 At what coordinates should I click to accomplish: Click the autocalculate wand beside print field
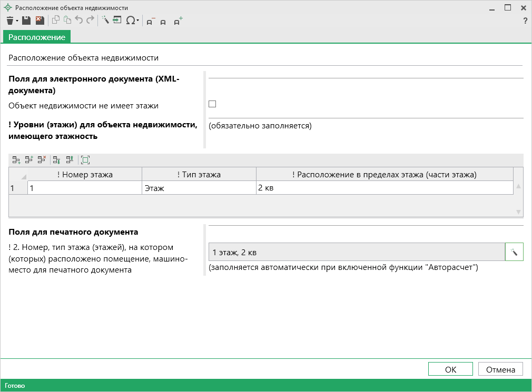coord(514,253)
